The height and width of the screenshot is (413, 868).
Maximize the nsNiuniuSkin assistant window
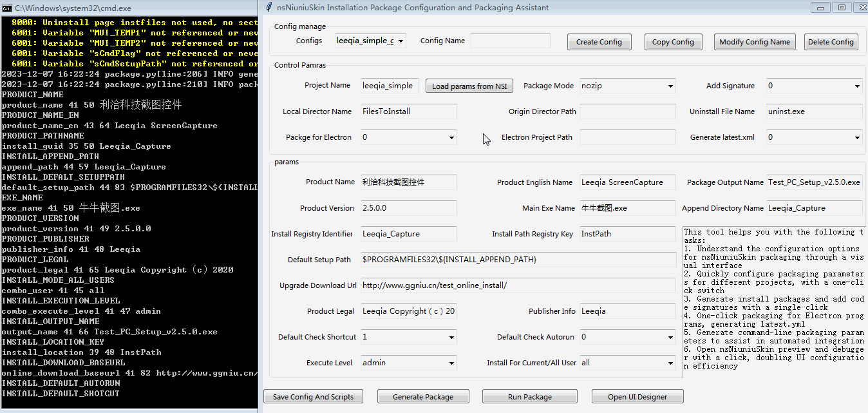coord(840,8)
